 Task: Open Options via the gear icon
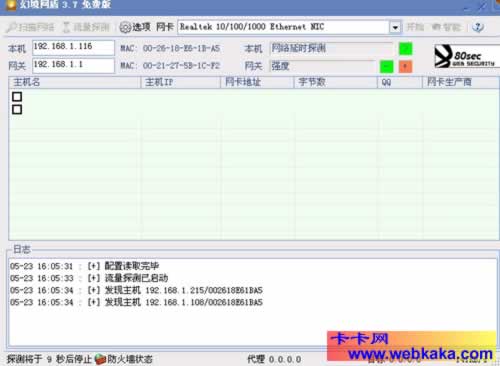pos(125,27)
